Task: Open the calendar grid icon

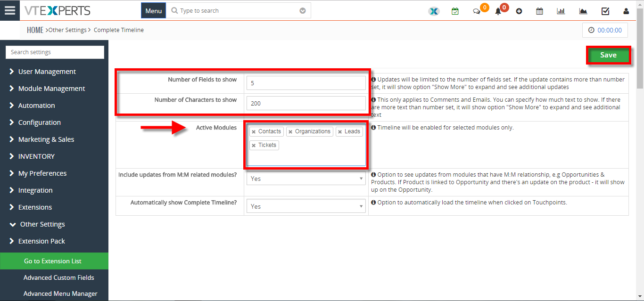Action: pos(540,11)
